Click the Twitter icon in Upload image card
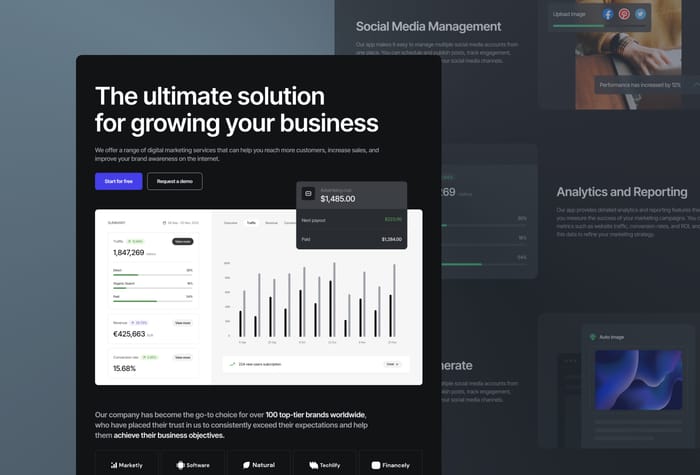The height and width of the screenshot is (475, 700). coord(640,14)
